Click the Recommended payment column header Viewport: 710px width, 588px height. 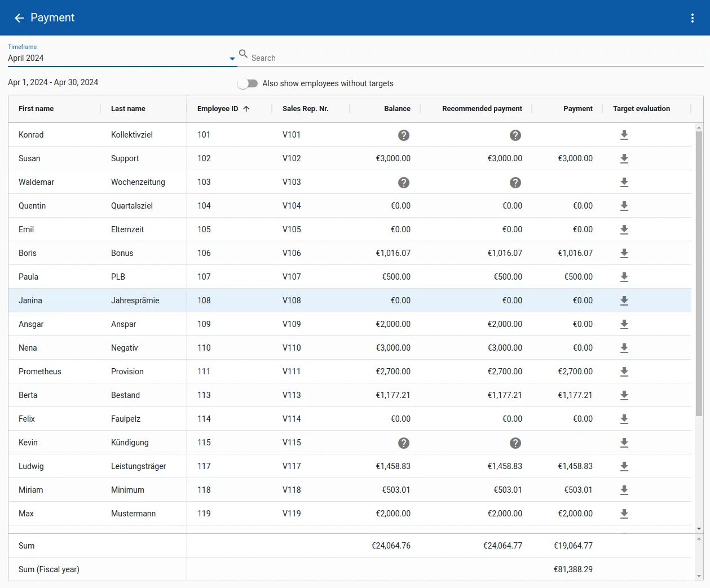coord(482,109)
